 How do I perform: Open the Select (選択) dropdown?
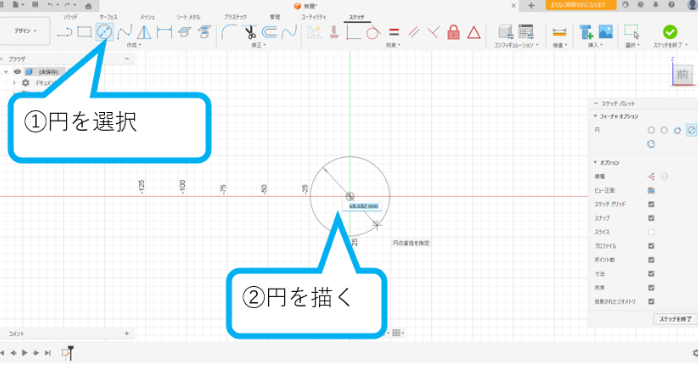pos(632,45)
